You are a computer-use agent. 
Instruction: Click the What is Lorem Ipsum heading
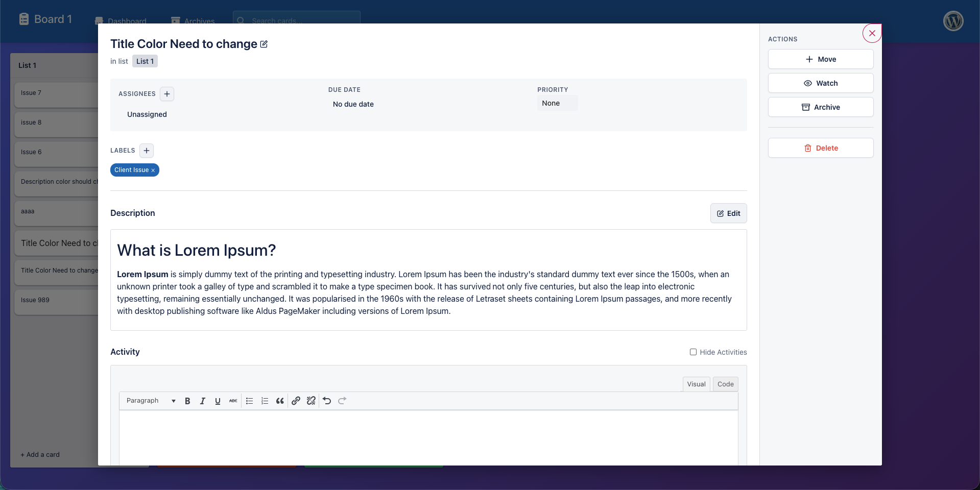197,250
